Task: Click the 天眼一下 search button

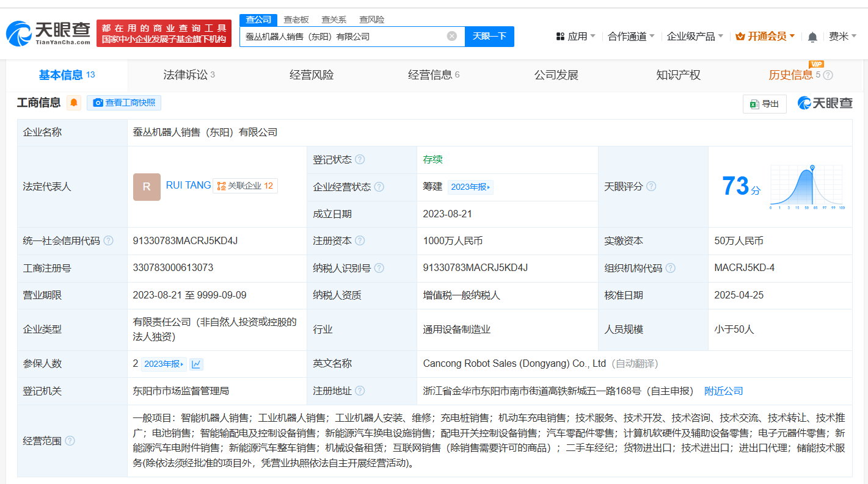Action: (x=489, y=36)
